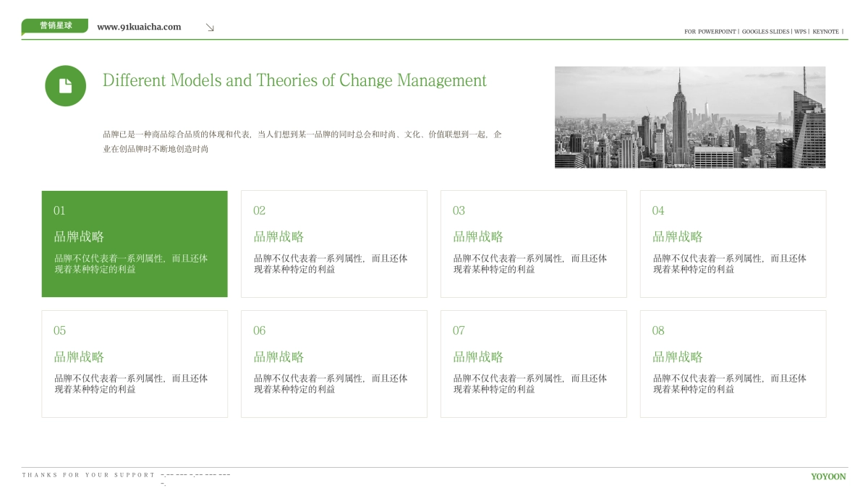Click the Chinese subtitle paragraph under the title
Screen dimensions: 868x488
[x=302, y=141]
